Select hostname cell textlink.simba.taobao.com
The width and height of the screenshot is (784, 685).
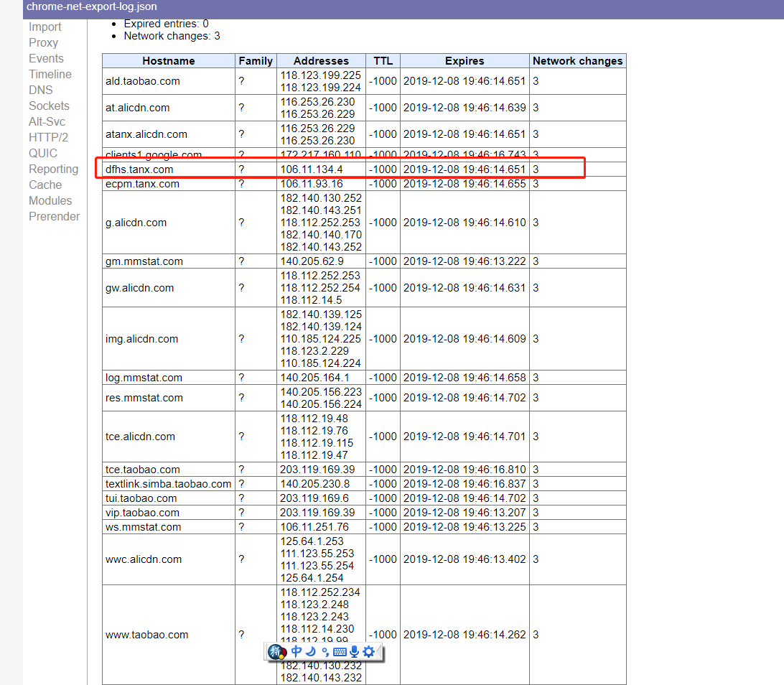tap(169, 484)
